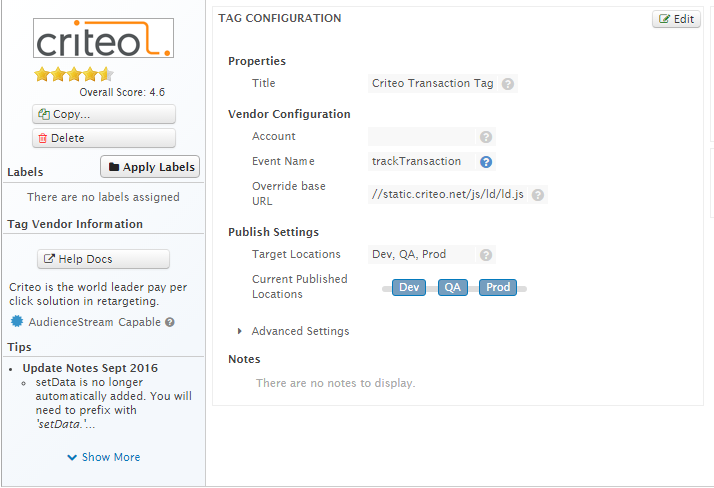Screen dimensions: 714x488
Task: Click the trackTransaction event name field
Action: tap(421, 162)
